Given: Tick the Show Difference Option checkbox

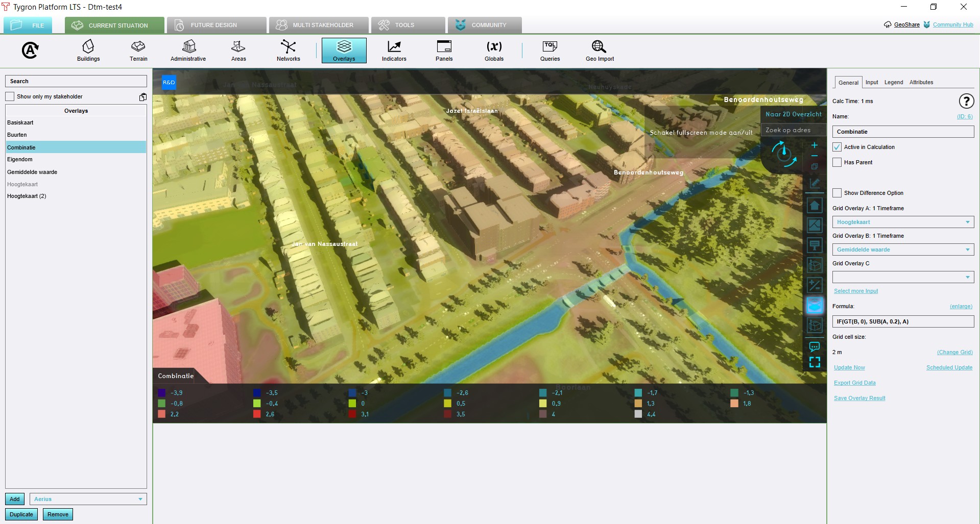Looking at the screenshot, I should (837, 193).
